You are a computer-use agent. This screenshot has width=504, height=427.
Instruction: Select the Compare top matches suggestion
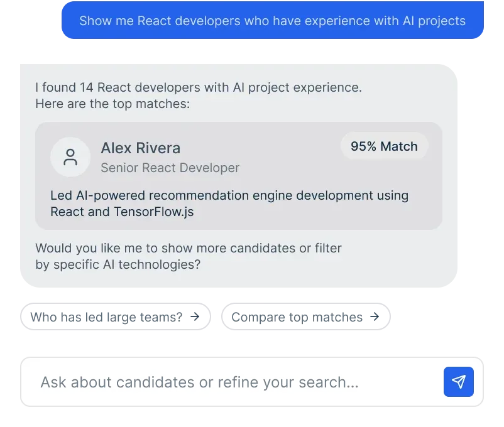point(306,316)
